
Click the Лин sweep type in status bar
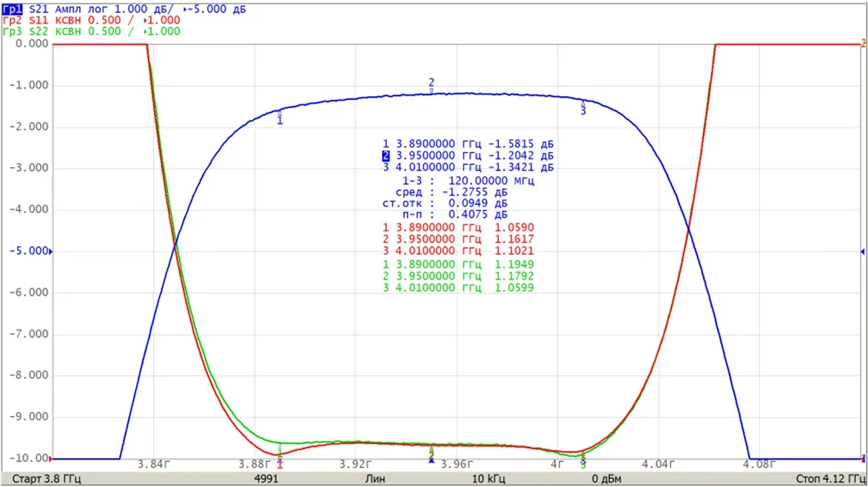[374, 479]
